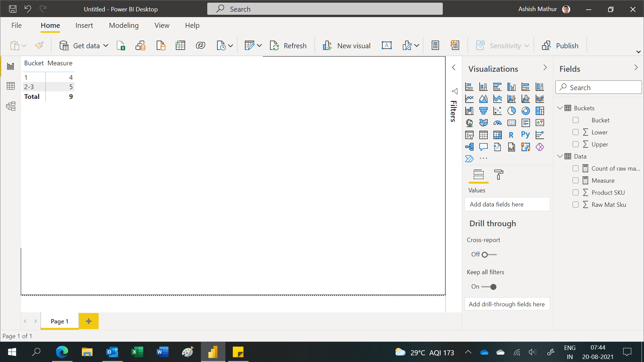Screen dimensions: 644x362
Task: Check the Upper field checkbox
Action: pos(576,144)
